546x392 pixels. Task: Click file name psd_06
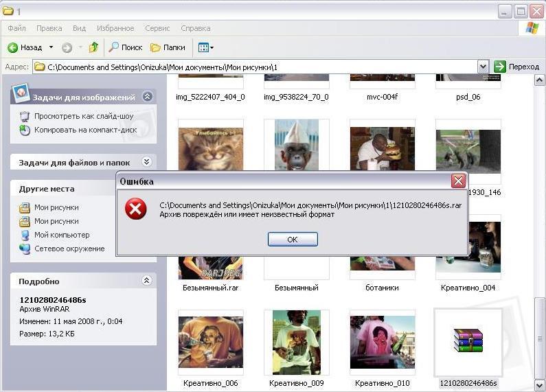(x=468, y=97)
